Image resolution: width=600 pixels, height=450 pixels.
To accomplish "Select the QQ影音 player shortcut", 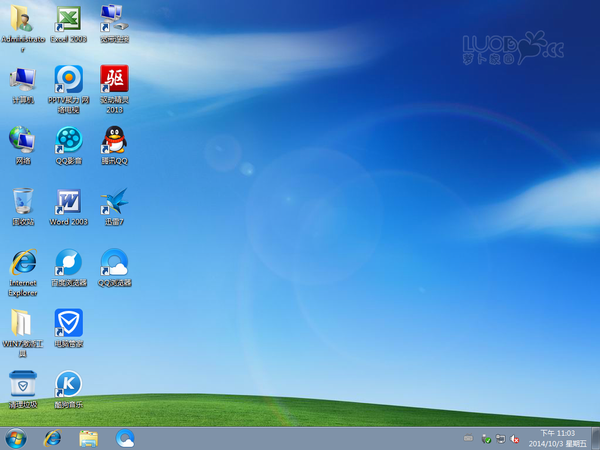I will (x=68, y=145).
